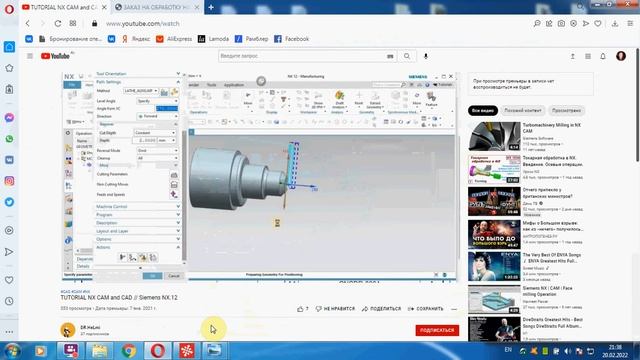This screenshot has height=360, width=640.
Task: Click OK in NX operation dialog
Action: pyautogui.click(x=152, y=276)
